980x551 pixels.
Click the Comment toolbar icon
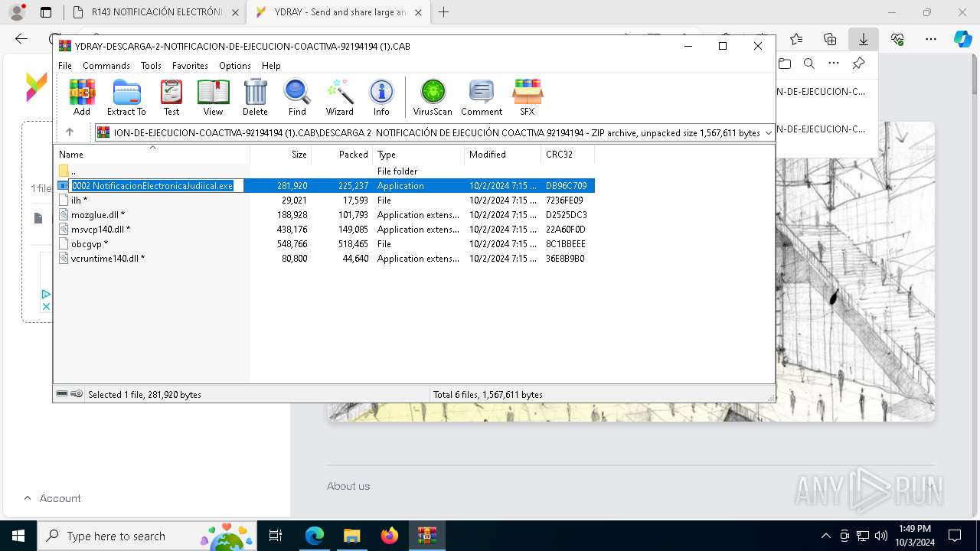[x=481, y=97]
